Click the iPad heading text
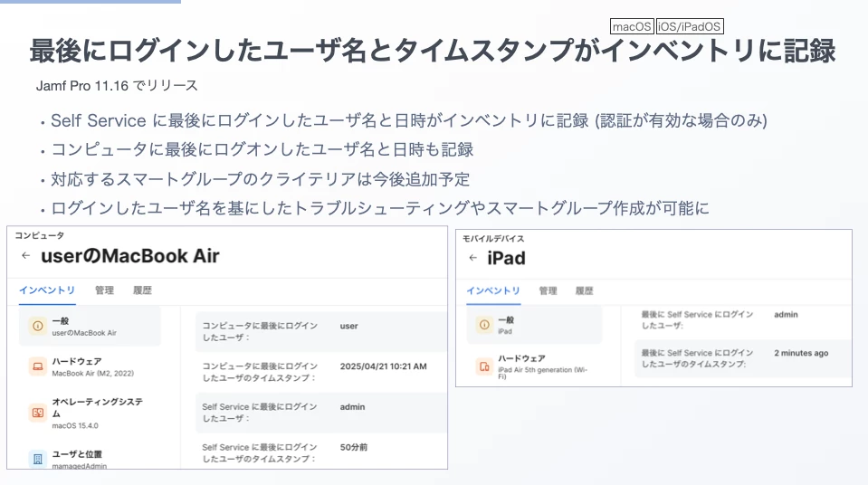Image resolution: width=868 pixels, height=485 pixels. pyautogui.click(x=507, y=258)
